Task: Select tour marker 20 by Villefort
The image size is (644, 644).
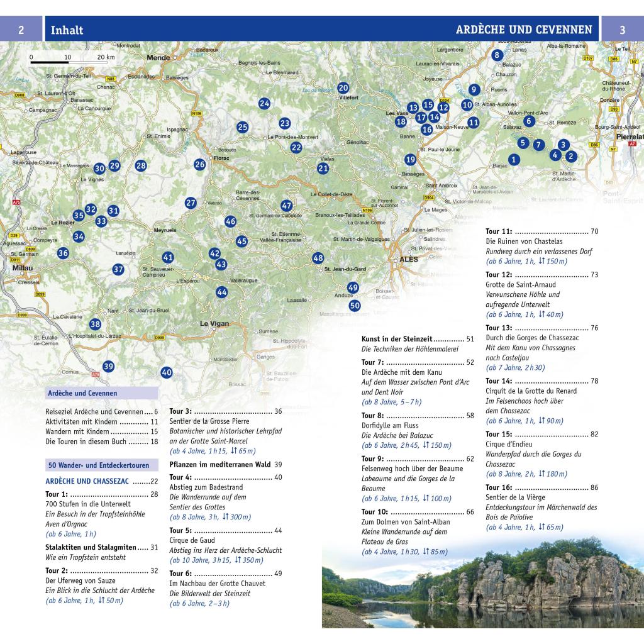Action: pos(343,88)
